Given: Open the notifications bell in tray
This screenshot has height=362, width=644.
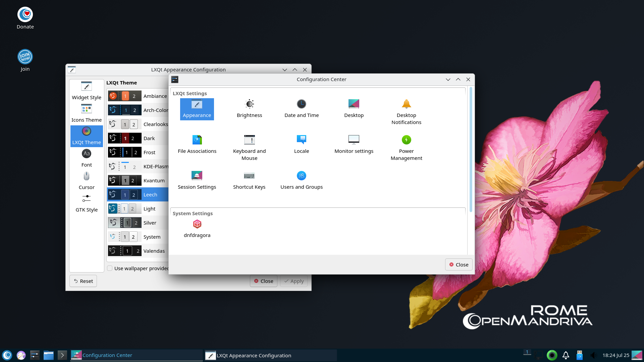Looking at the screenshot, I should (x=566, y=355).
